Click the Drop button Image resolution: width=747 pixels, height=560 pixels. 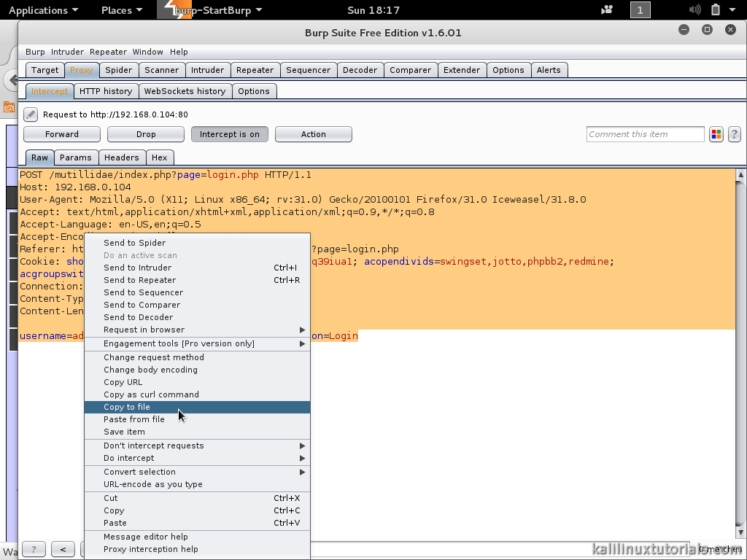tap(145, 134)
